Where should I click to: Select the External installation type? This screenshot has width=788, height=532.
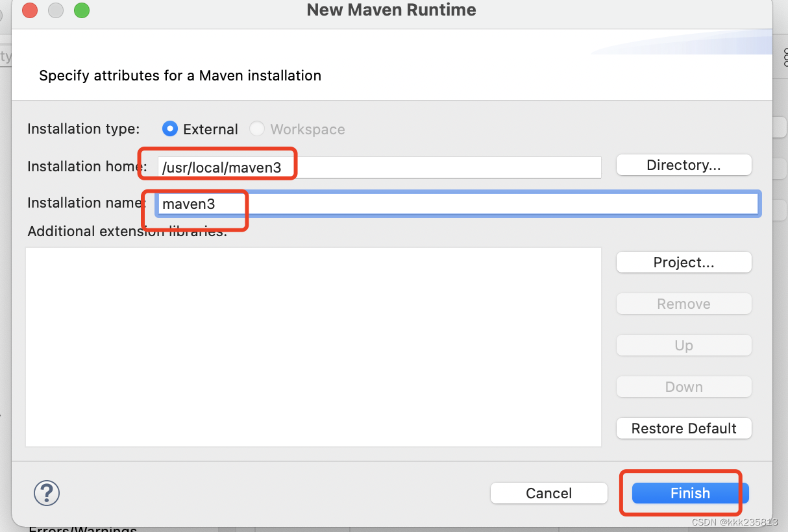pyautogui.click(x=169, y=128)
